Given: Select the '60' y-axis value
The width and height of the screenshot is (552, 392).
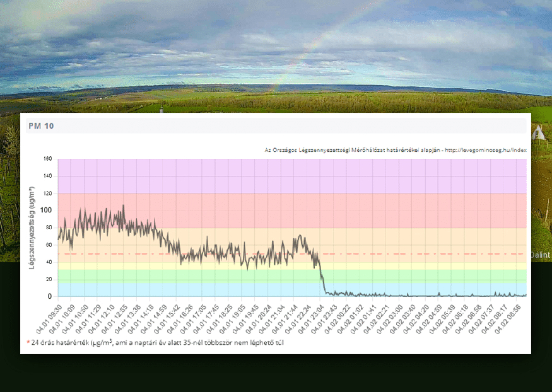Looking at the screenshot, I should coord(49,245).
